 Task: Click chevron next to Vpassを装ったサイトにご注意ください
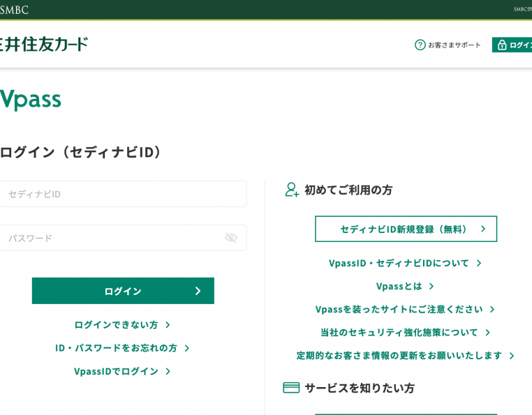492,309
